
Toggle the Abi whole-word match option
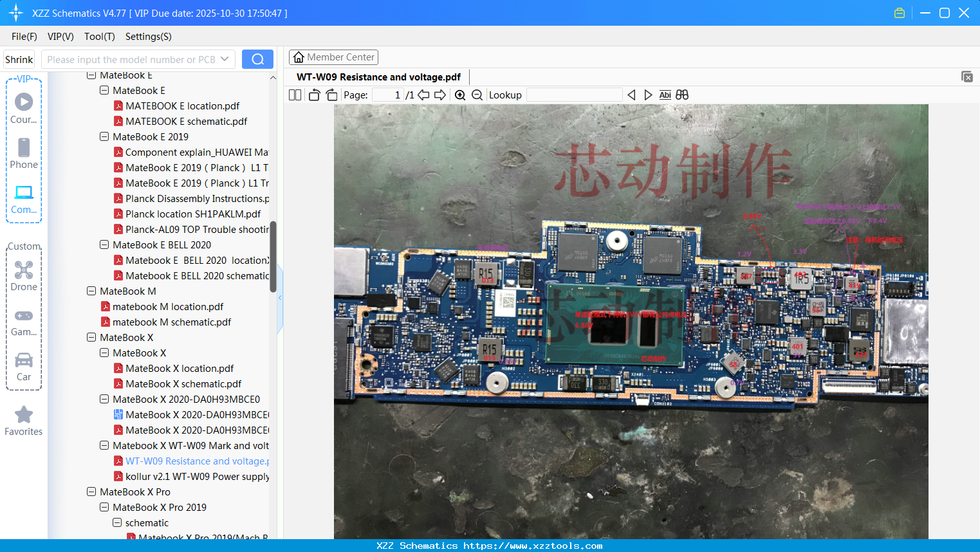pyautogui.click(x=665, y=95)
